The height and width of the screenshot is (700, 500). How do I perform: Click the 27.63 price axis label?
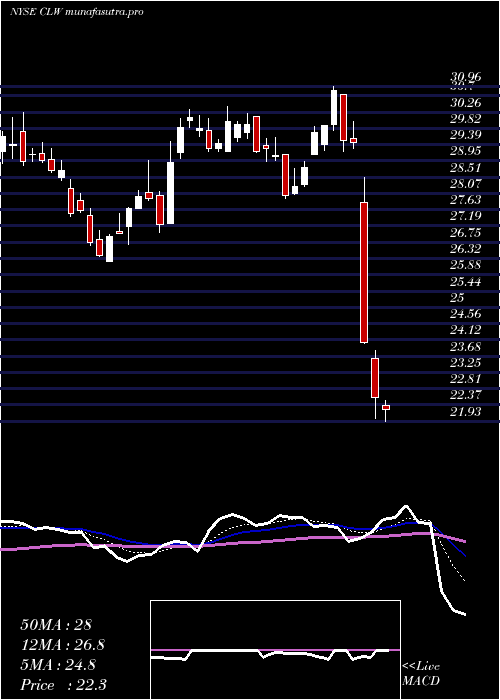pos(466,200)
